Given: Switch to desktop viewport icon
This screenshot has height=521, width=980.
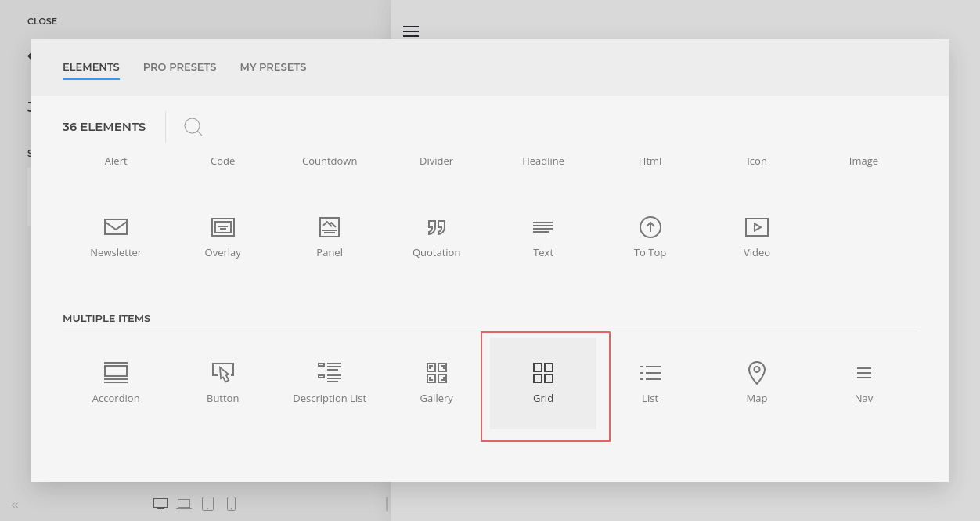Looking at the screenshot, I should pos(160,504).
